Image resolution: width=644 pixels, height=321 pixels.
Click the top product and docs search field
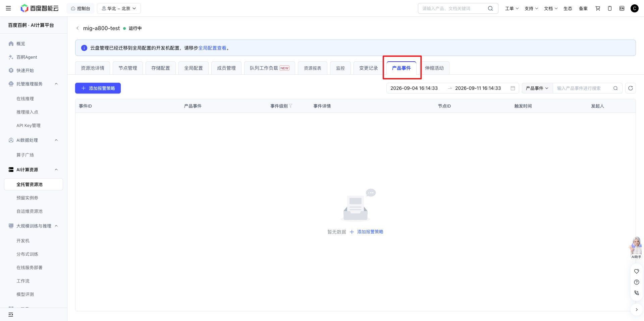(x=458, y=8)
